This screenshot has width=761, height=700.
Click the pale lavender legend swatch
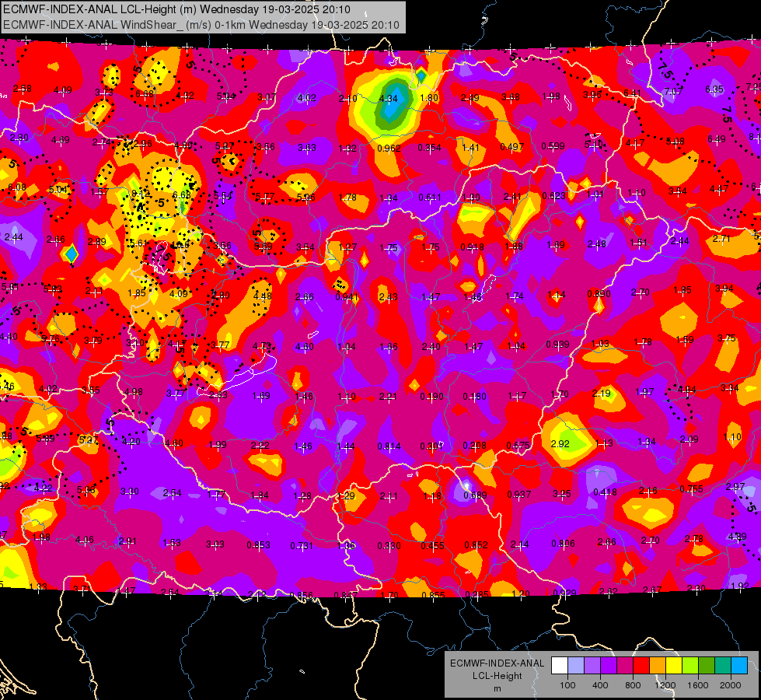[x=576, y=665]
